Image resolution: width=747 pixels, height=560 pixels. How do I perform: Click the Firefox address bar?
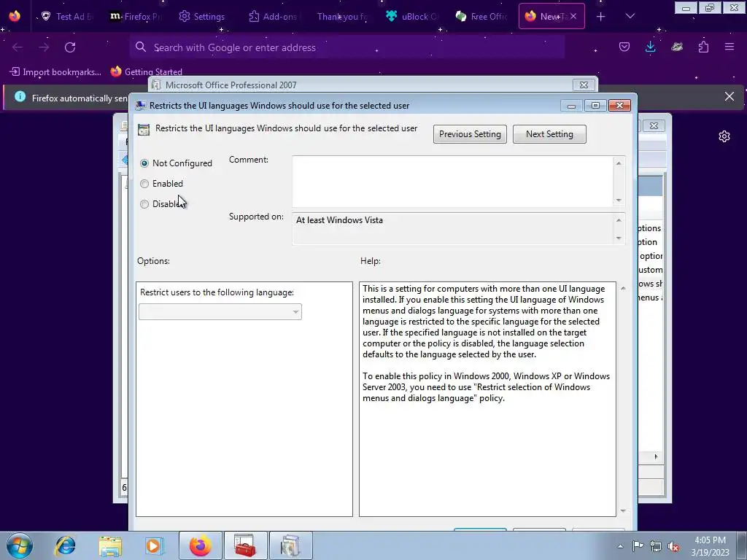tap(347, 47)
